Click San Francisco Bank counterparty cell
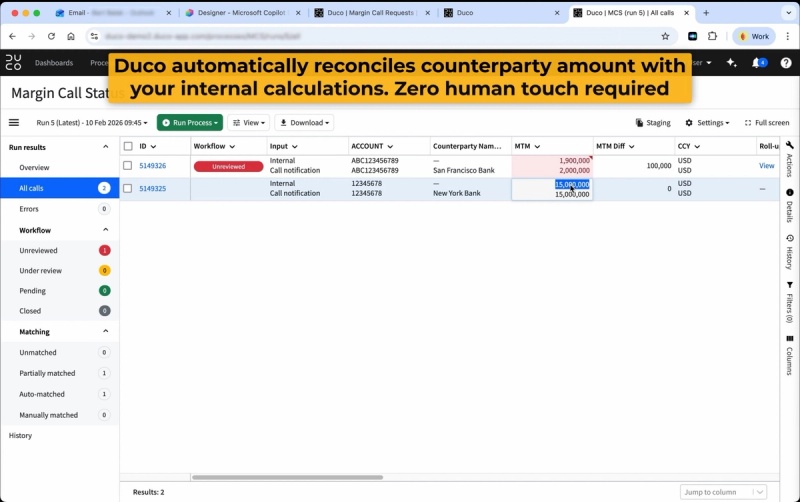 tap(464, 170)
